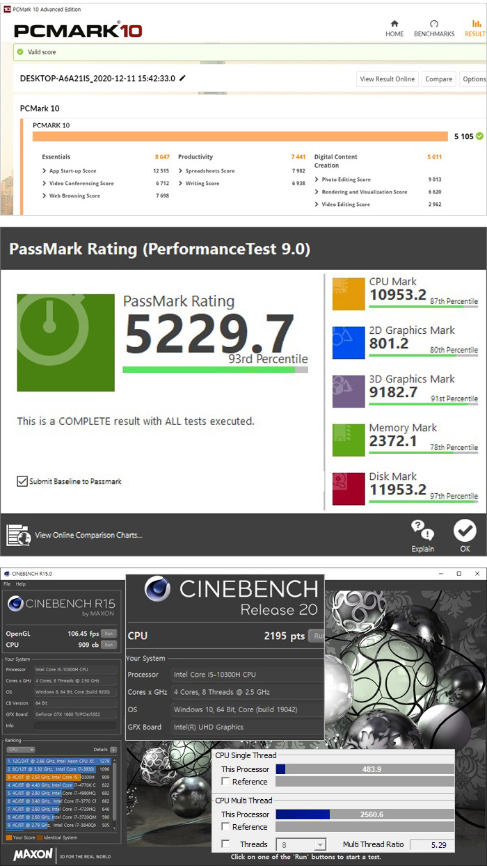Click the PassMark Rating percentile bar
The height and width of the screenshot is (868, 487).
point(215,370)
